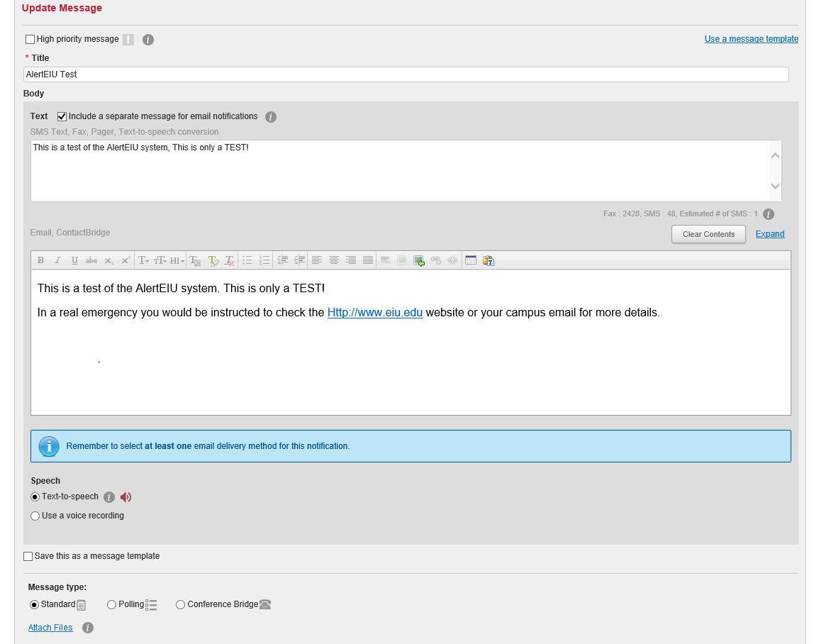Click the Title input field

point(406,74)
